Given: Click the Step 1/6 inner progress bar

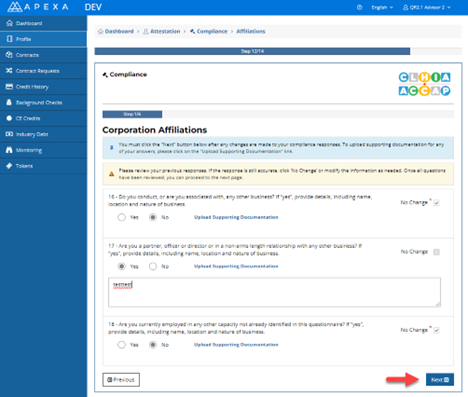Looking at the screenshot, I should click(x=132, y=114).
